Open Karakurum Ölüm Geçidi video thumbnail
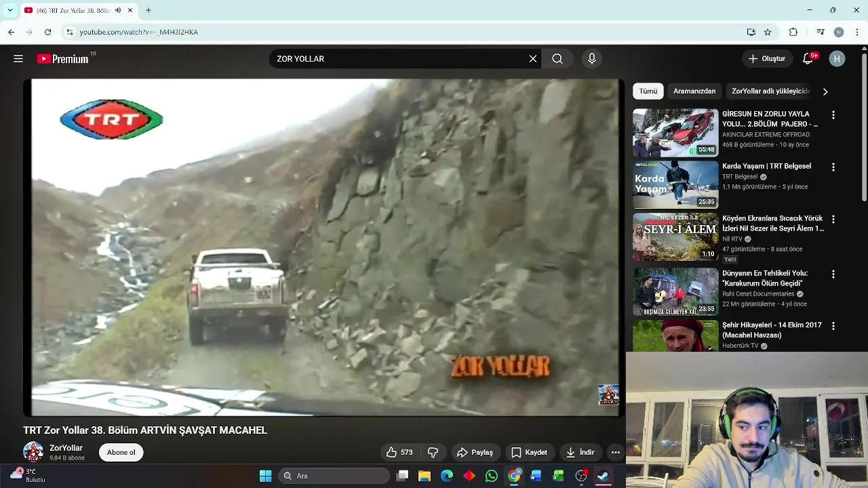This screenshot has width=868, height=488. 675,291
